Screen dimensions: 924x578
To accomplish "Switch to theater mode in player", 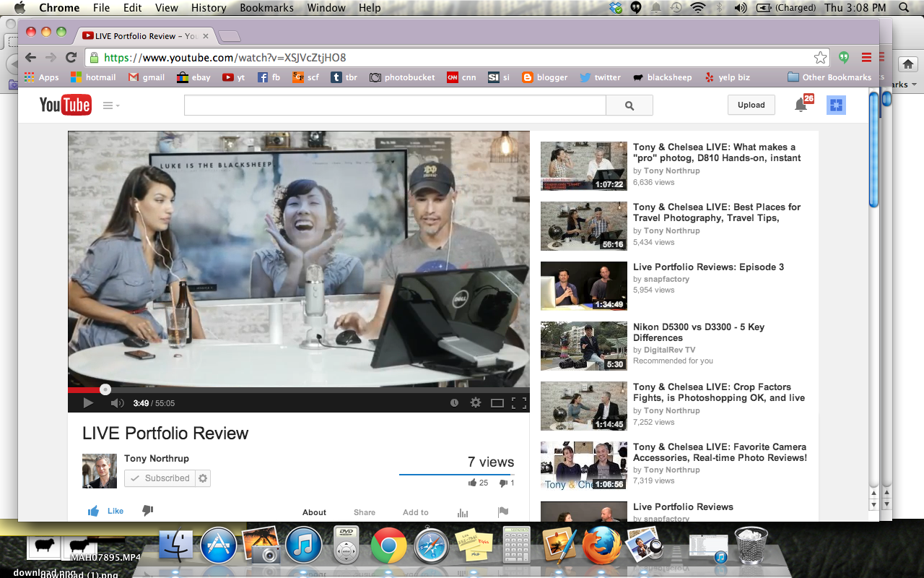I will pyautogui.click(x=497, y=403).
